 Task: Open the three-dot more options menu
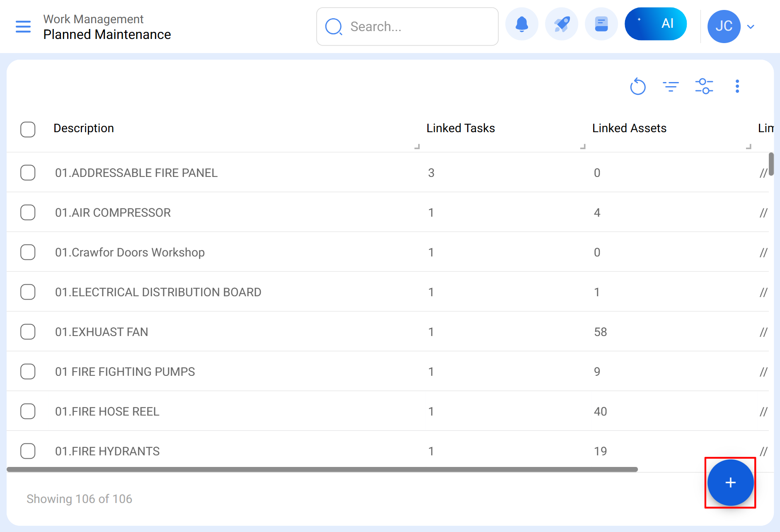(x=737, y=87)
